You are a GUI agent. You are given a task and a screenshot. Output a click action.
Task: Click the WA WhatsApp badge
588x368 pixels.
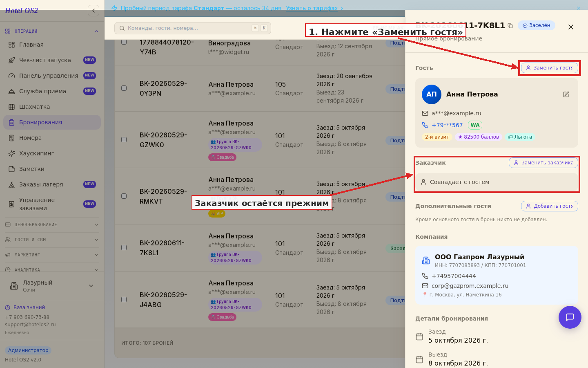[475, 125]
